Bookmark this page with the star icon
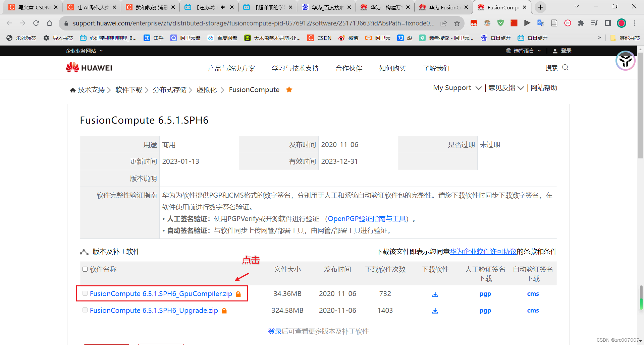644x345 pixels. coord(457,23)
